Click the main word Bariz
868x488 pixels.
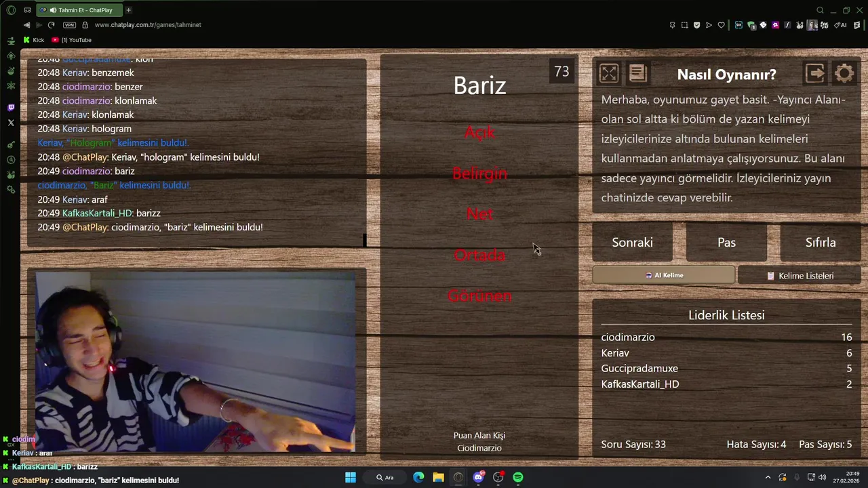tap(479, 85)
